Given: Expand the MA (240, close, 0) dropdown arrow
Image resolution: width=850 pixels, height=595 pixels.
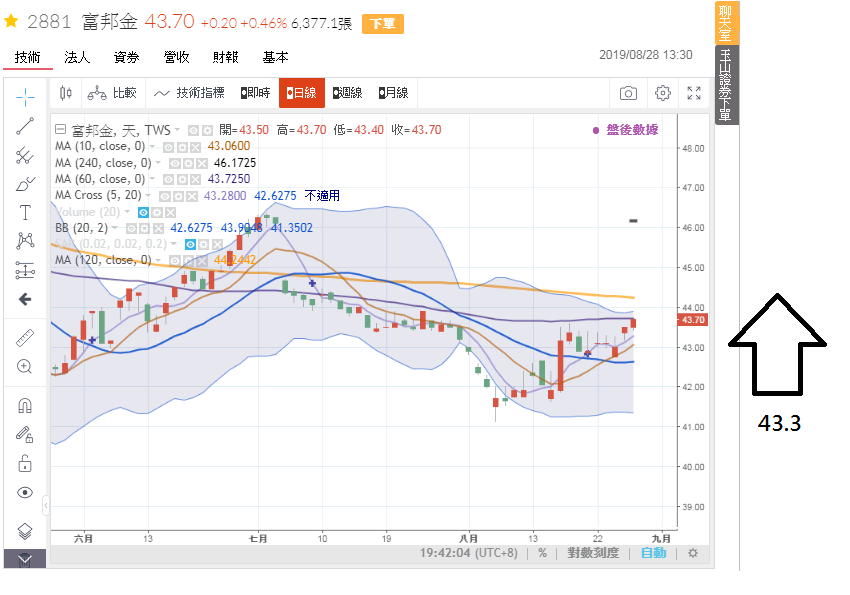Looking at the screenshot, I should coord(159,162).
